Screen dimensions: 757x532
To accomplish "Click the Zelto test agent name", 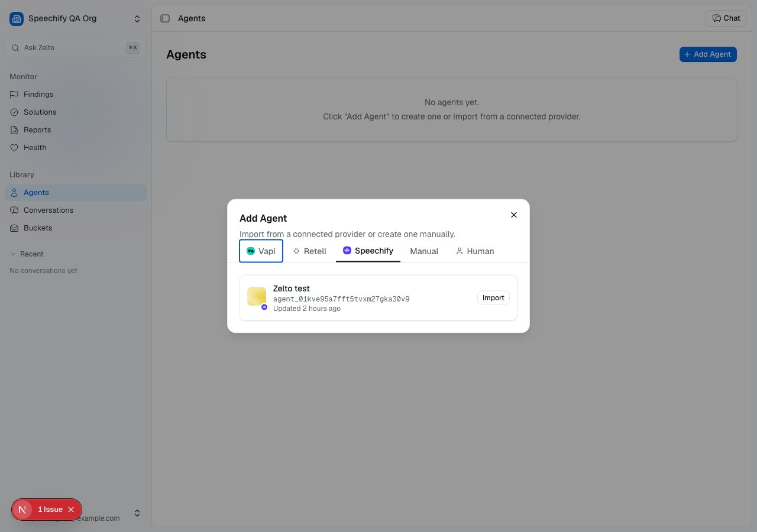I will [x=292, y=288].
